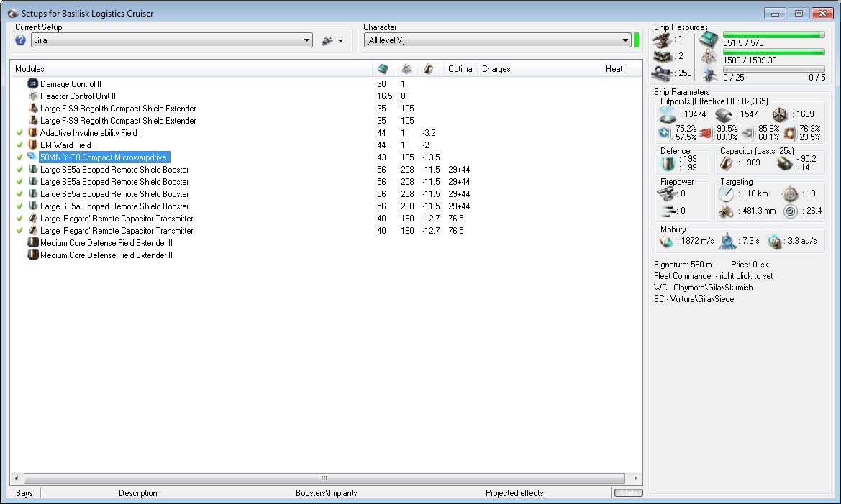Click the capacitor column header icon
The image size is (841, 504).
point(428,68)
